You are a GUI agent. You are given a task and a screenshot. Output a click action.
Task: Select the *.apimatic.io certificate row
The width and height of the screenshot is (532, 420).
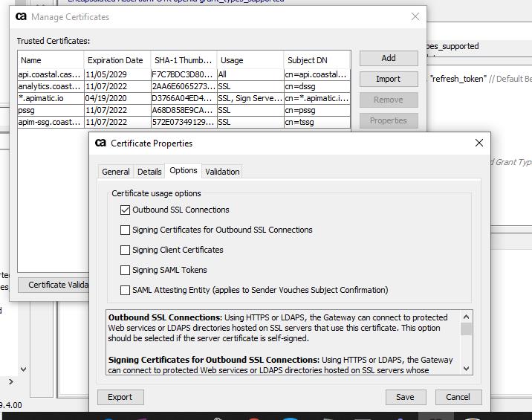(184, 98)
